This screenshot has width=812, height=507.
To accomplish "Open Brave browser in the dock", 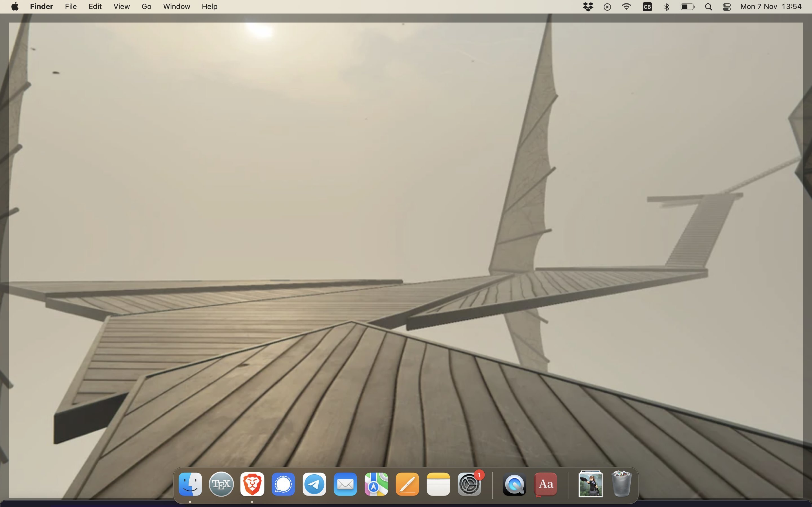I will click(252, 484).
